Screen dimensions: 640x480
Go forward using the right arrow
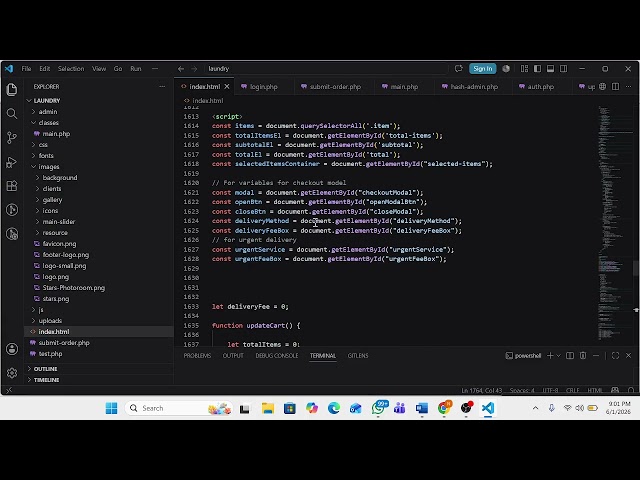[x=194, y=69]
